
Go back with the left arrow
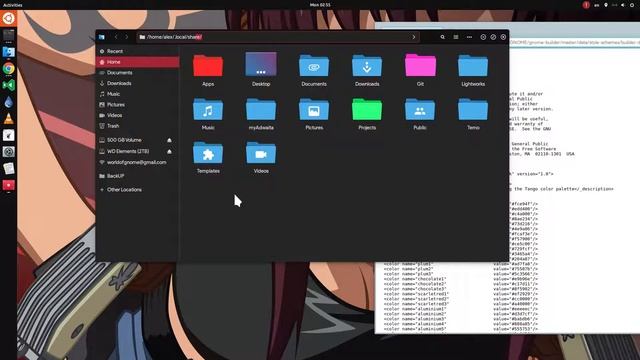(116, 37)
